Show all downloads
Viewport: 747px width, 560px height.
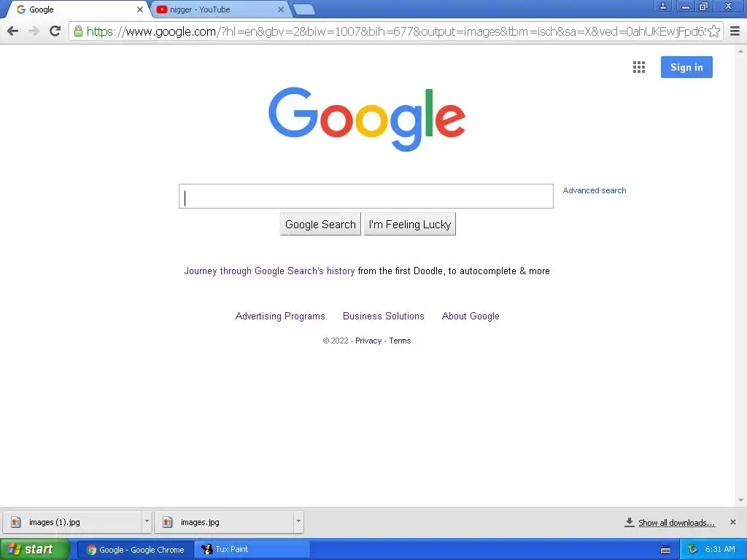tap(676, 523)
